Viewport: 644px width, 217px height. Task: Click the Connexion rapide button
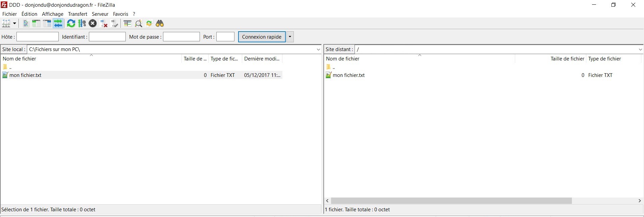tap(262, 37)
